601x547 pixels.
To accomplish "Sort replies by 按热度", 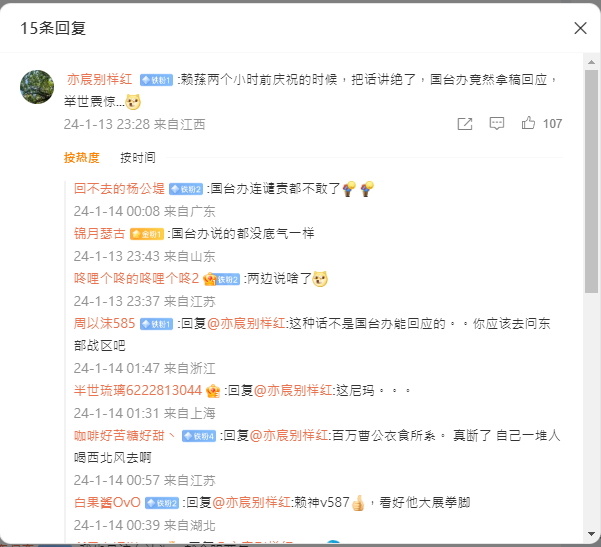I will point(82,158).
